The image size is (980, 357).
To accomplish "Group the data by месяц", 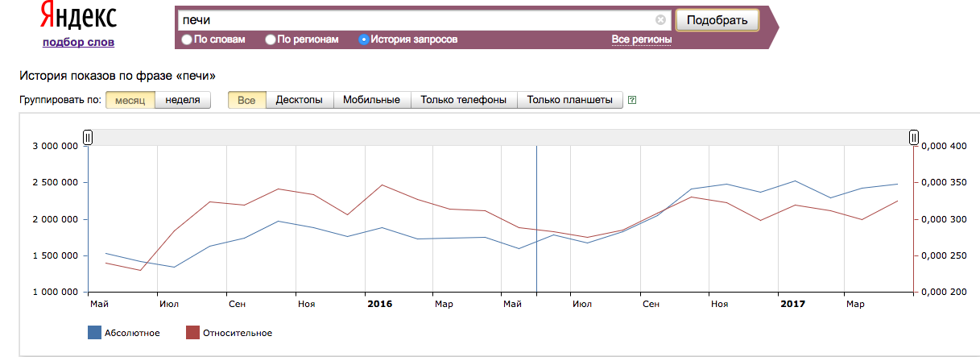I will click(x=130, y=100).
